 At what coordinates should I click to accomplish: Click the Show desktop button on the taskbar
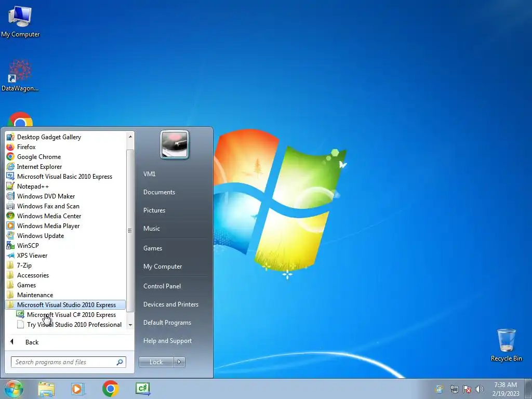528,389
